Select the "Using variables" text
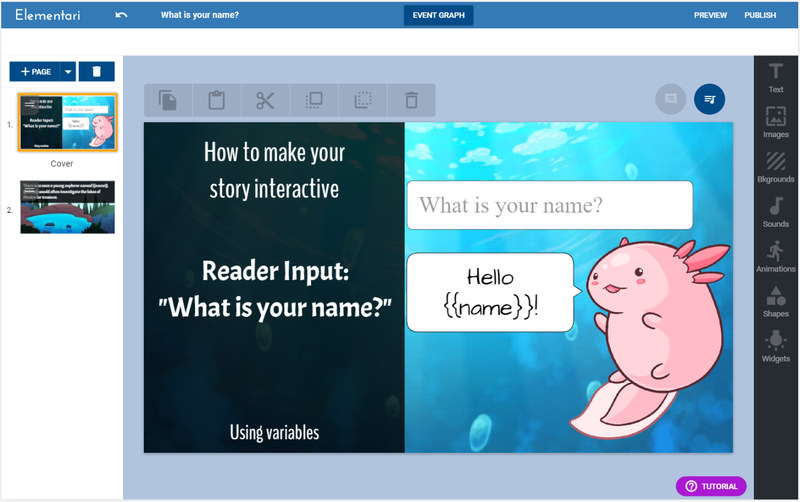 click(x=274, y=433)
